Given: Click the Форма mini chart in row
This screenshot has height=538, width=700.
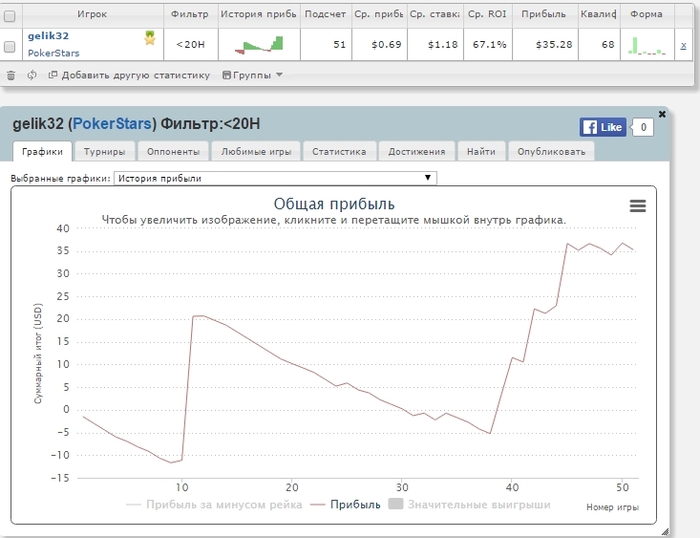Looking at the screenshot, I should pos(647,46).
